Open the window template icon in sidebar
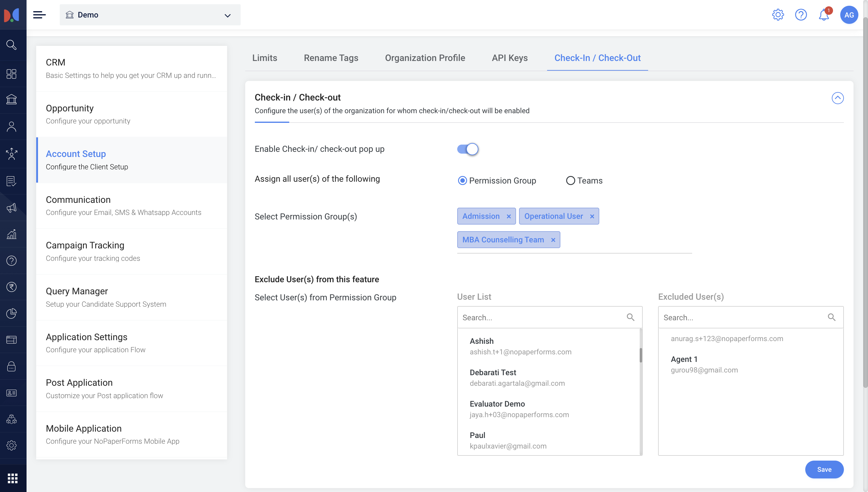This screenshot has height=492, width=868. click(x=11, y=340)
